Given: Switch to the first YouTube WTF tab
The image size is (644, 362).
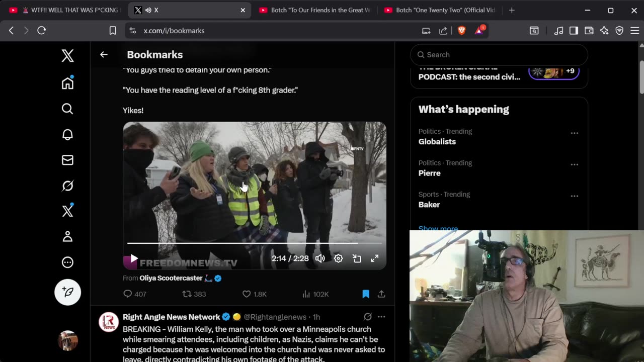Looking at the screenshot, I should 64,10.
